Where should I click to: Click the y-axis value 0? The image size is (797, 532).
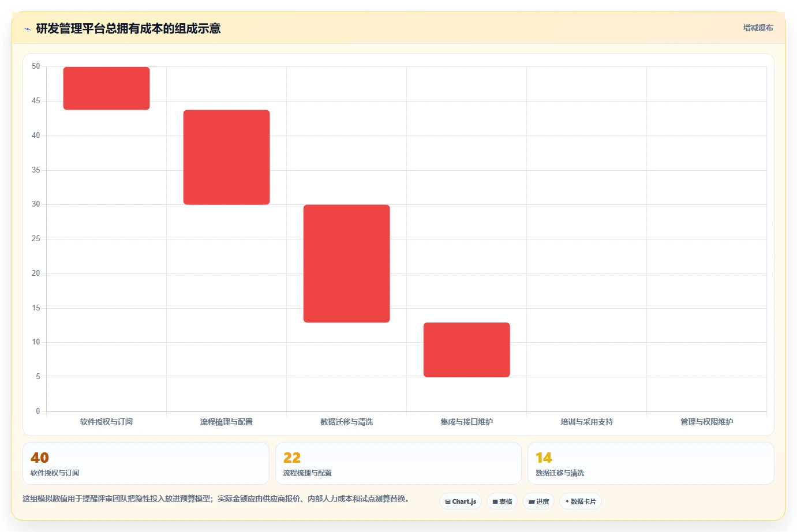(x=38, y=411)
